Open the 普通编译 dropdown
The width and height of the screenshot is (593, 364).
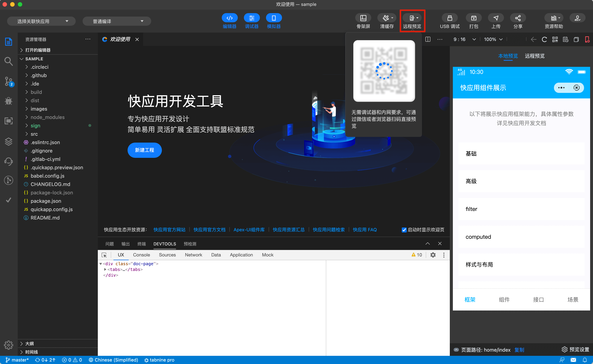coord(117,21)
